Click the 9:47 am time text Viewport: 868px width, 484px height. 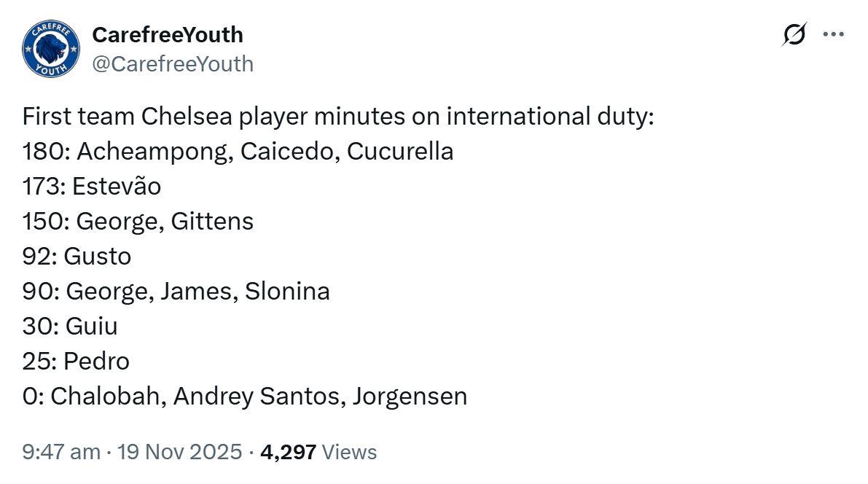tap(62, 452)
